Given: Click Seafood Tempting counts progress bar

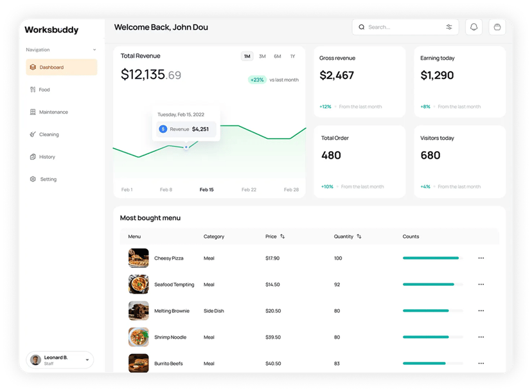Looking at the screenshot, I should pos(433,285).
